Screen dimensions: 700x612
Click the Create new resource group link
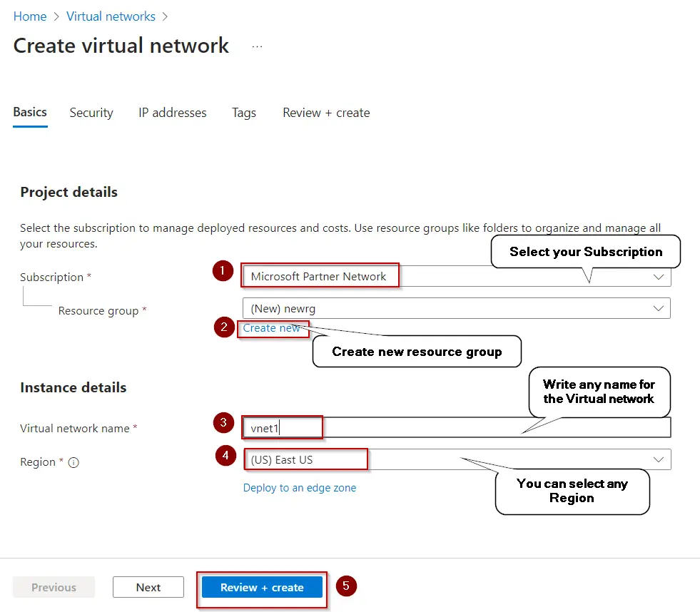coord(272,328)
